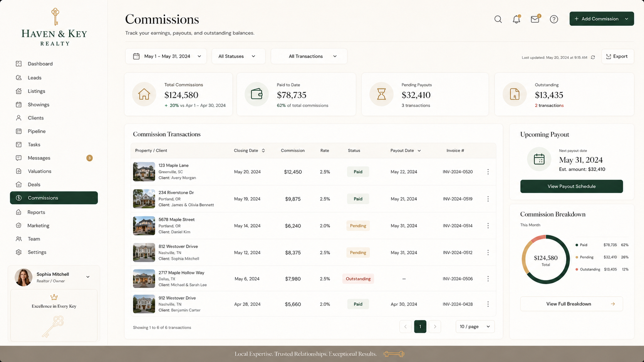
Task: Click the Pending Payouts hourglass icon
Action: tap(381, 94)
